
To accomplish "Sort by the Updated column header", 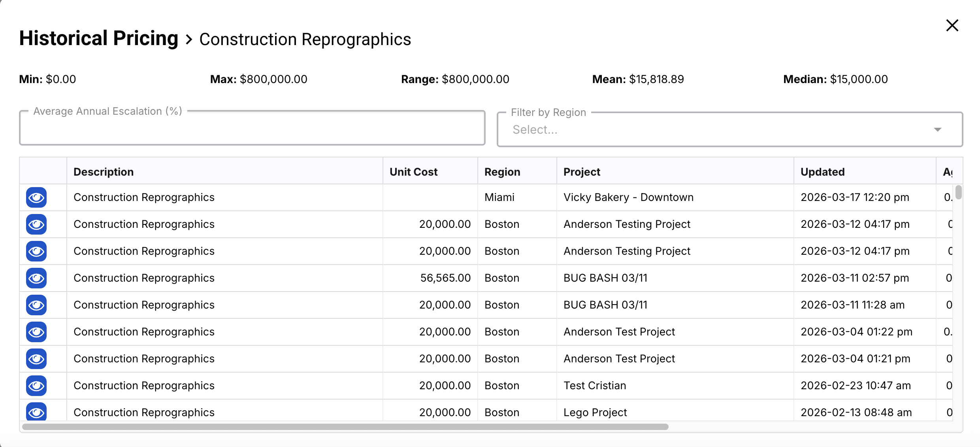I will tap(822, 172).
